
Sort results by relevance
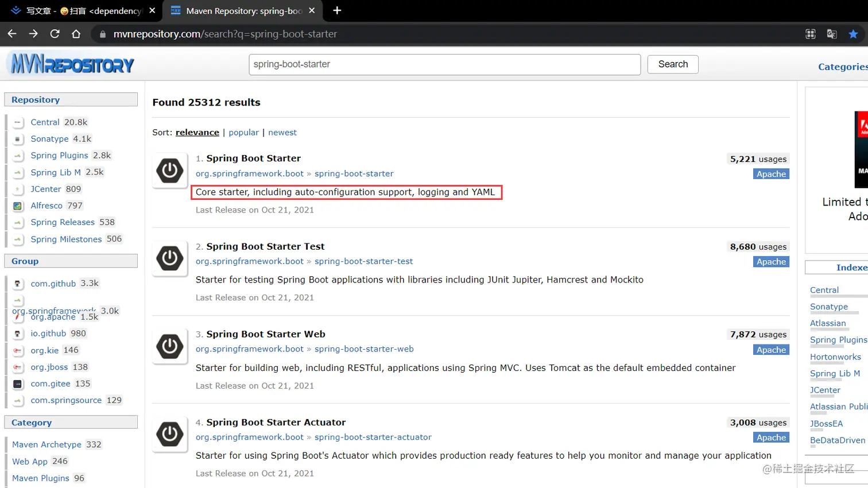point(197,133)
